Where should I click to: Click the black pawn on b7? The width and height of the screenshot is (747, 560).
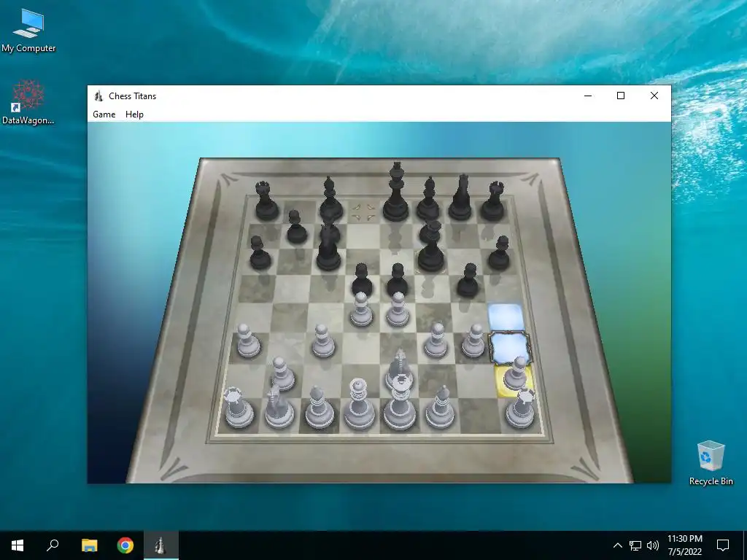click(296, 227)
